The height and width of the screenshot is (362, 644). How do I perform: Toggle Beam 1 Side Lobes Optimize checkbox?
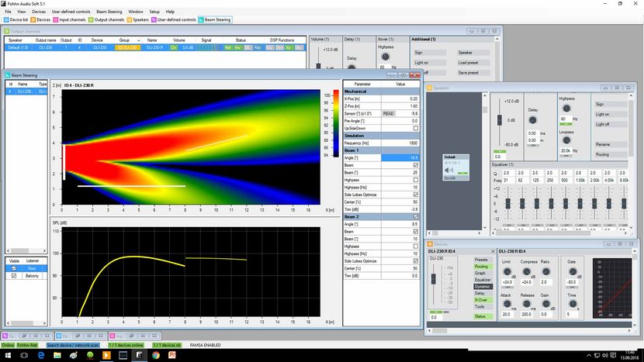click(x=416, y=195)
